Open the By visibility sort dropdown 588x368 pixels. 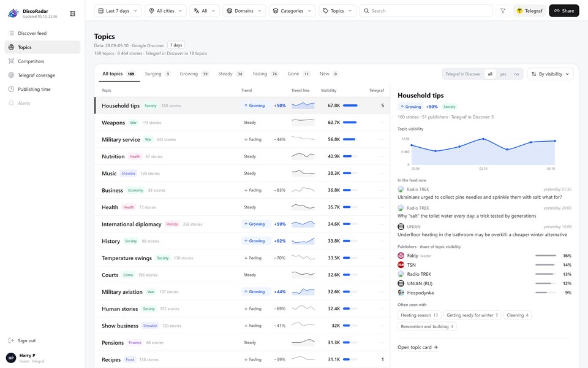coord(550,74)
